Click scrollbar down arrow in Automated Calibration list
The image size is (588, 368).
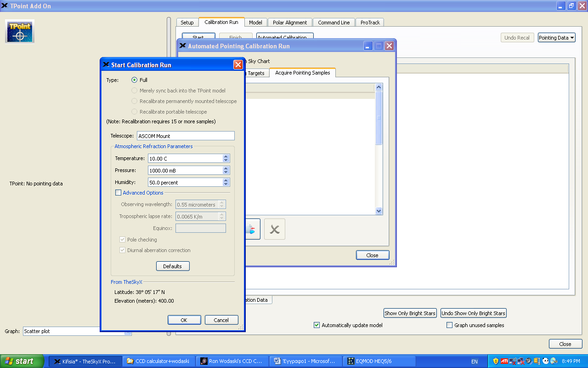(379, 211)
